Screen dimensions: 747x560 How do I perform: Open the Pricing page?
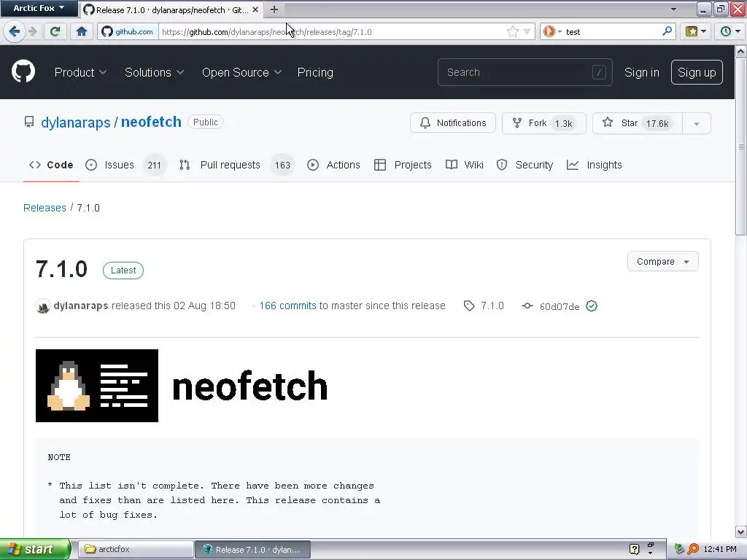click(x=315, y=72)
